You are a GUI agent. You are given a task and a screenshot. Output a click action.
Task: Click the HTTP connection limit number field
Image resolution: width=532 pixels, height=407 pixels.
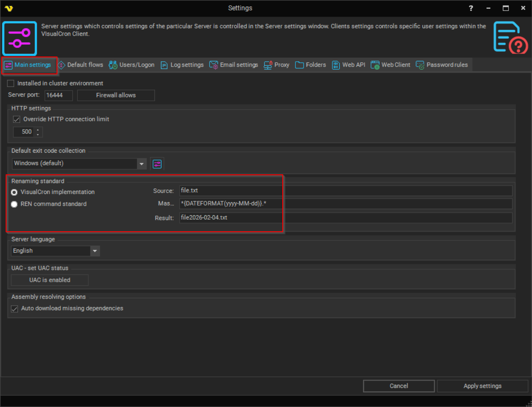(x=24, y=132)
